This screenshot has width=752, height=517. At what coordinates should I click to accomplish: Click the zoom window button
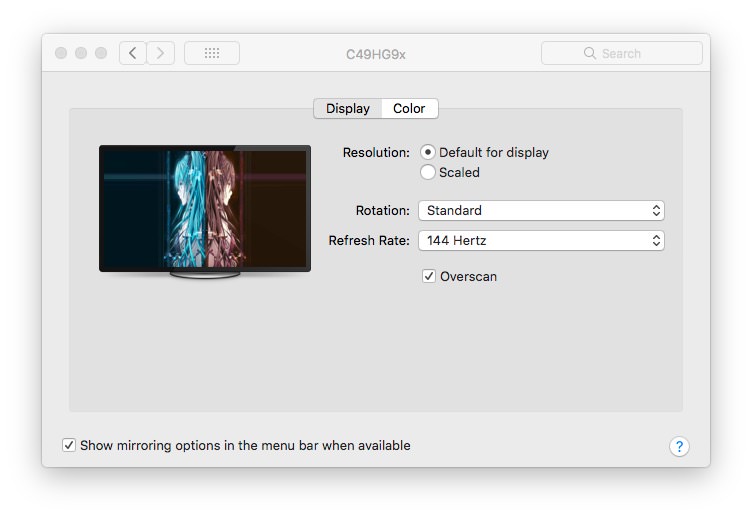pos(101,53)
